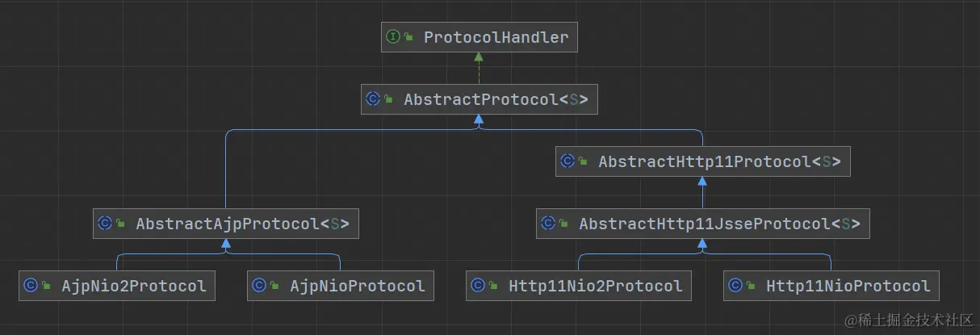Click the class icon of AjpNio2Protocol

click(31, 285)
